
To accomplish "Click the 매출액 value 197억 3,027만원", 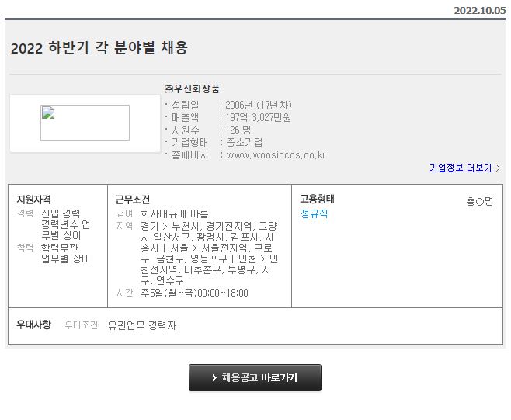I will (x=258, y=117).
